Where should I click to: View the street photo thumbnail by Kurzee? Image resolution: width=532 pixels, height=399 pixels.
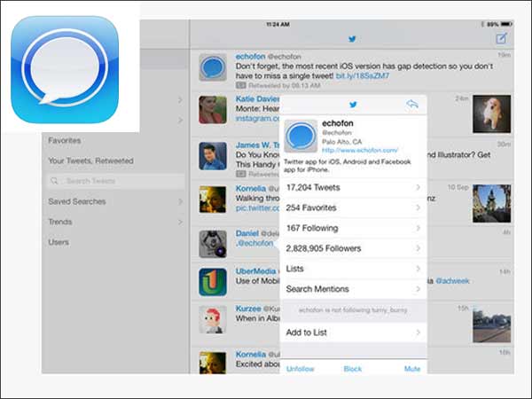point(491,324)
